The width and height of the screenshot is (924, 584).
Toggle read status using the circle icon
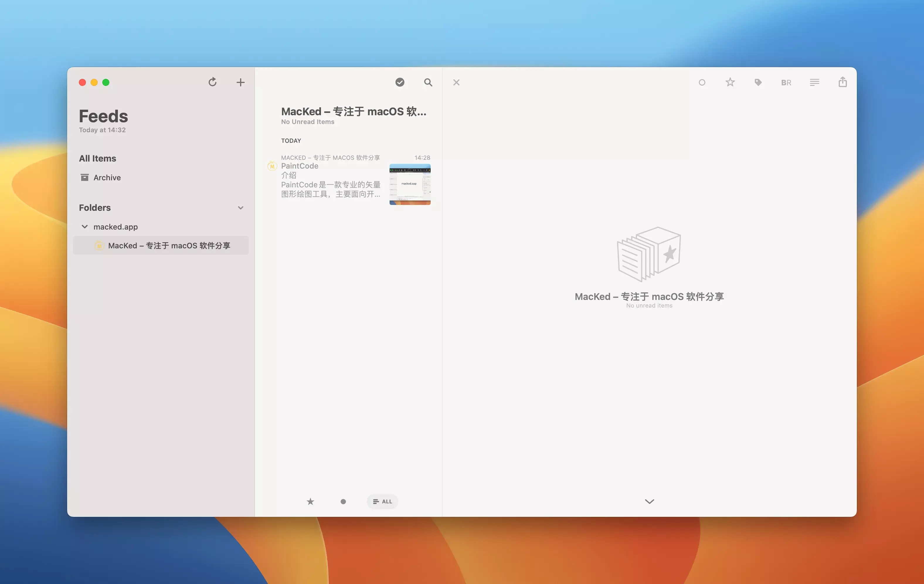[702, 82]
